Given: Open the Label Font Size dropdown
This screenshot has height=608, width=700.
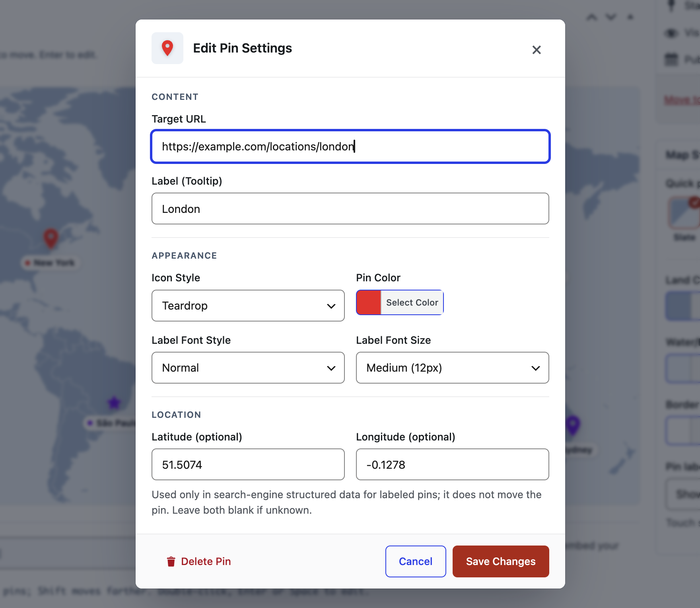Looking at the screenshot, I should [453, 368].
